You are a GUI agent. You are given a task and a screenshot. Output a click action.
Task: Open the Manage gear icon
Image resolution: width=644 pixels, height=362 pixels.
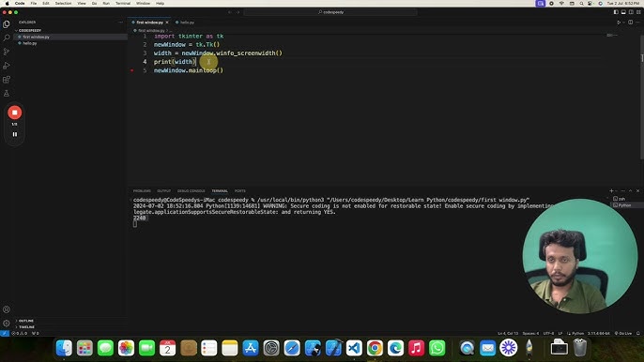point(7,323)
